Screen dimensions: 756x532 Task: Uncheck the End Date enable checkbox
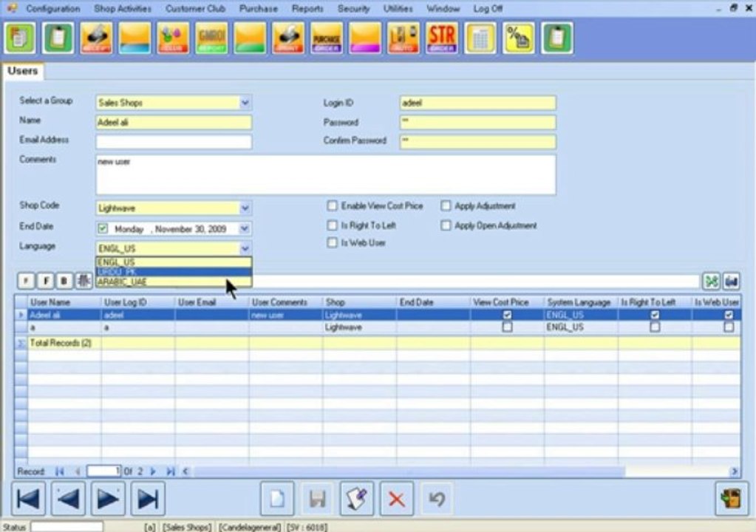click(103, 228)
